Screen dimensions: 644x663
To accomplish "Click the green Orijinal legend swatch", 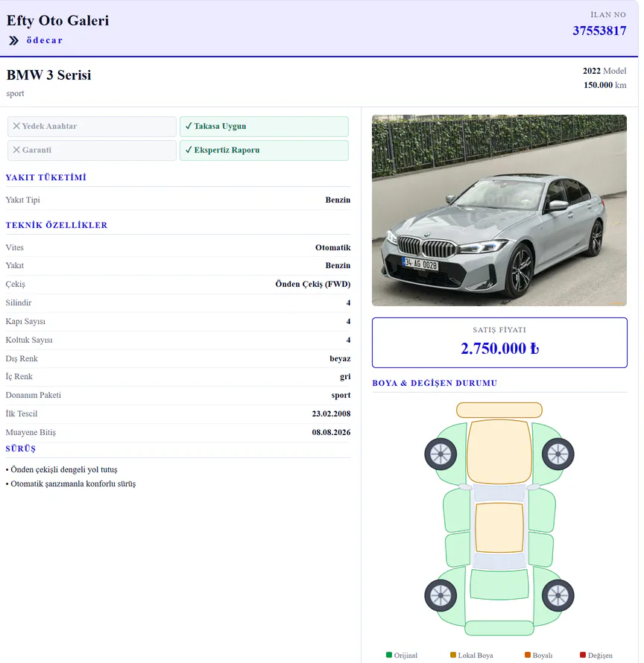I will tap(389, 655).
